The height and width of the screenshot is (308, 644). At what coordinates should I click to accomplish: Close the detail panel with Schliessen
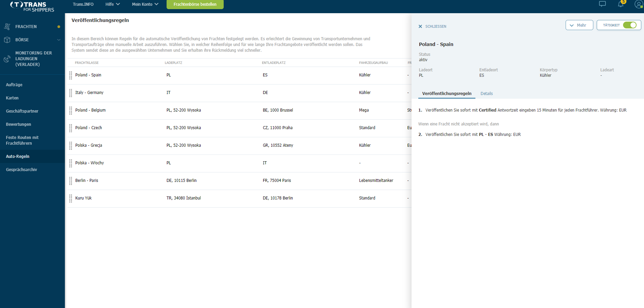click(x=432, y=26)
